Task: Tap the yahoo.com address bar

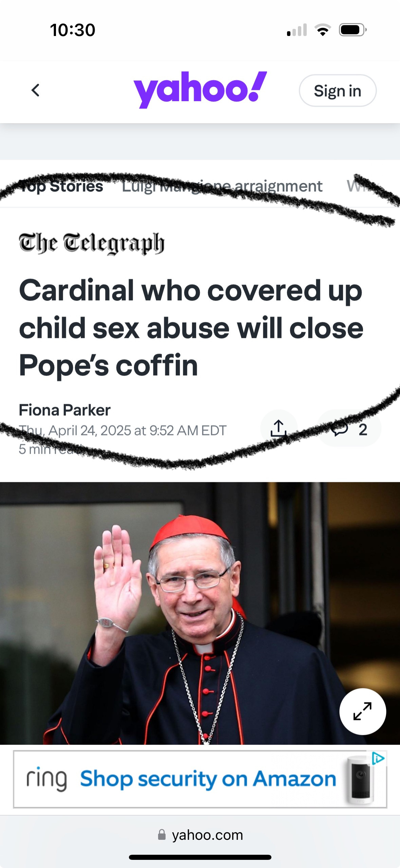Action: coord(200,835)
